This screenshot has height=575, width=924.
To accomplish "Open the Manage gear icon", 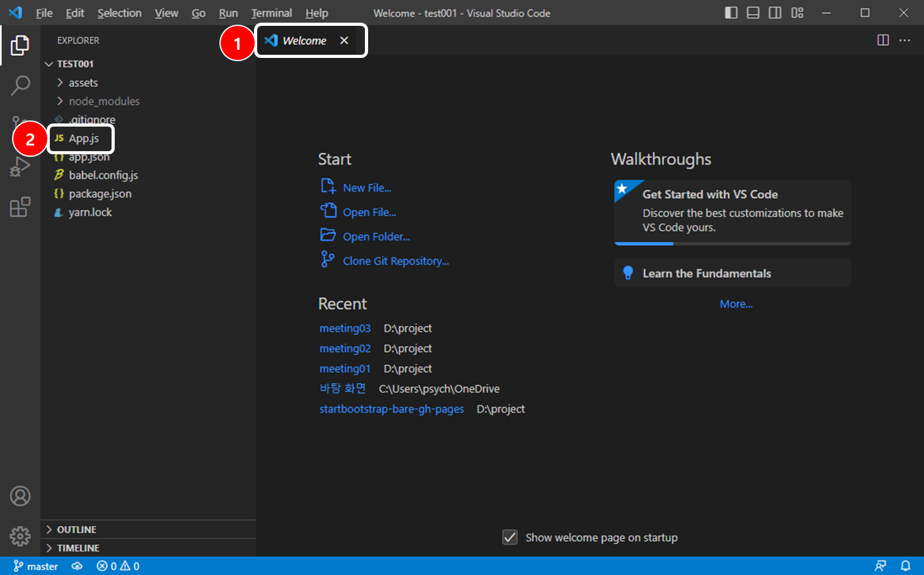I will (x=20, y=536).
